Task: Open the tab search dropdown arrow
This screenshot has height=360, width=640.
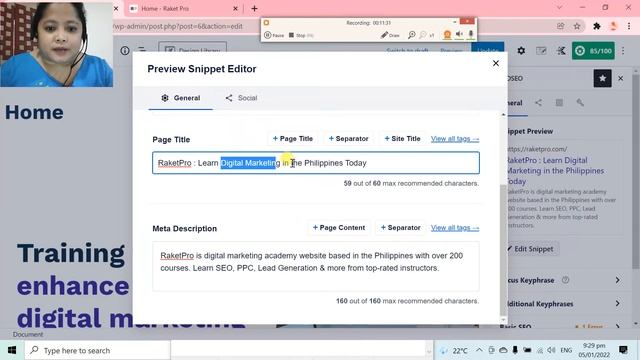Action: [x=559, y=8]
